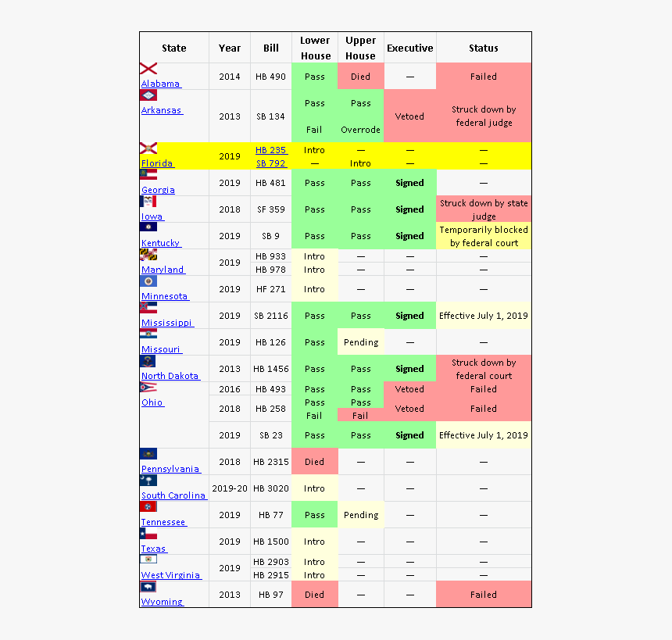The height and width of the screenshot is (640, 672).
Task: Click the Kentucky flag icon
Action: (x=148, y=227)
